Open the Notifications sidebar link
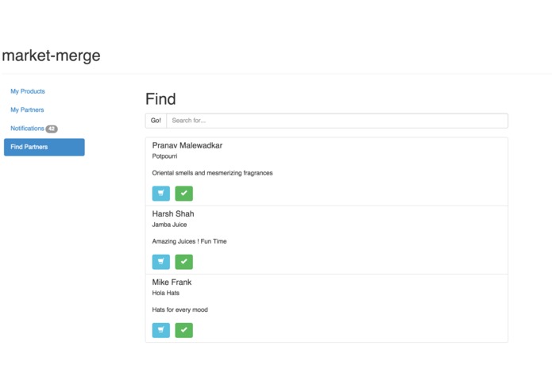 [x=27, y=129]
